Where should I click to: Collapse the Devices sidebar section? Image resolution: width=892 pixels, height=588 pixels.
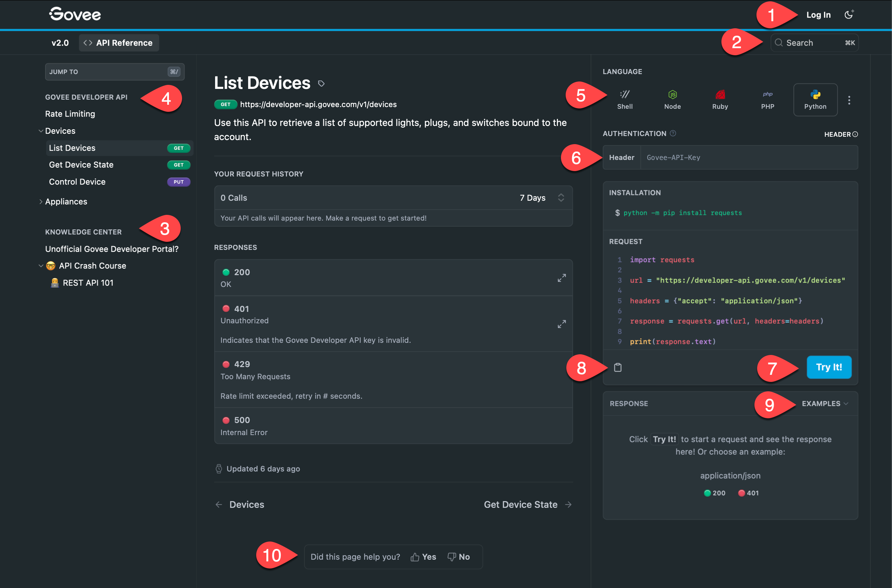pyautogui.click(x=41, y=131)
